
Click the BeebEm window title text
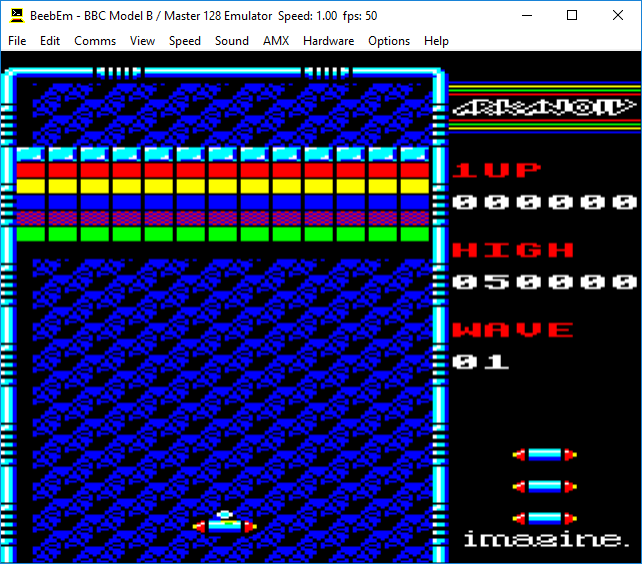click(x=203, y=16)
